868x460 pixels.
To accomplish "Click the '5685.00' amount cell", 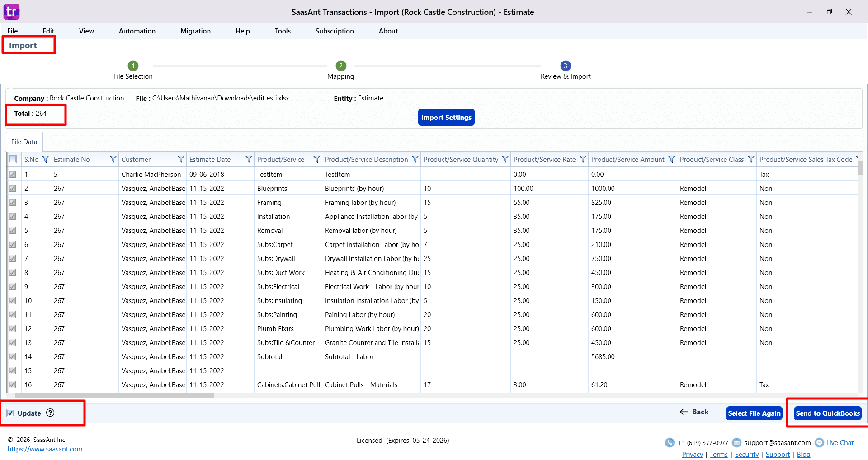I will click(632, 356).
